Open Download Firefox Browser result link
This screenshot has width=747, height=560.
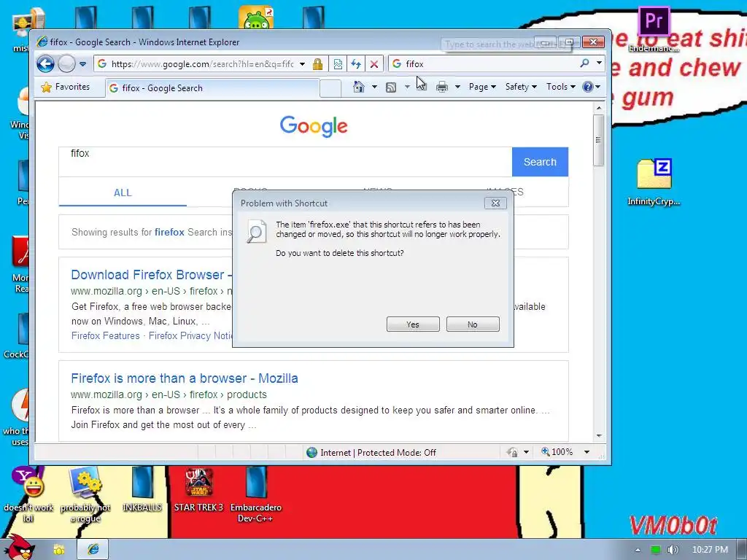point(151,275)
